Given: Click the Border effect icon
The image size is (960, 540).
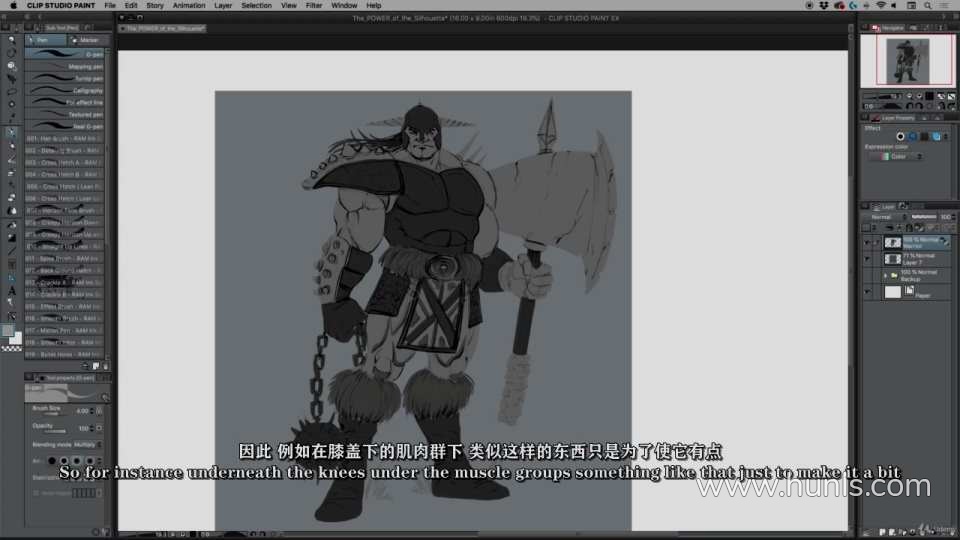Looking at the screenshot, I should (900, 136).
